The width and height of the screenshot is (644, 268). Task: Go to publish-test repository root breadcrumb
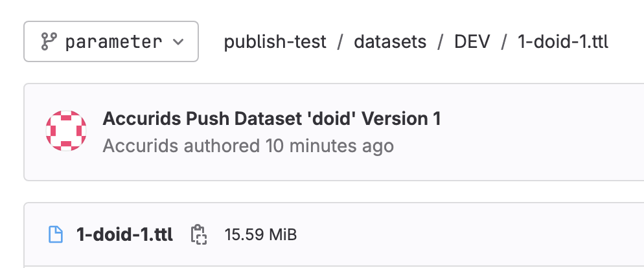tap(275, 42)
